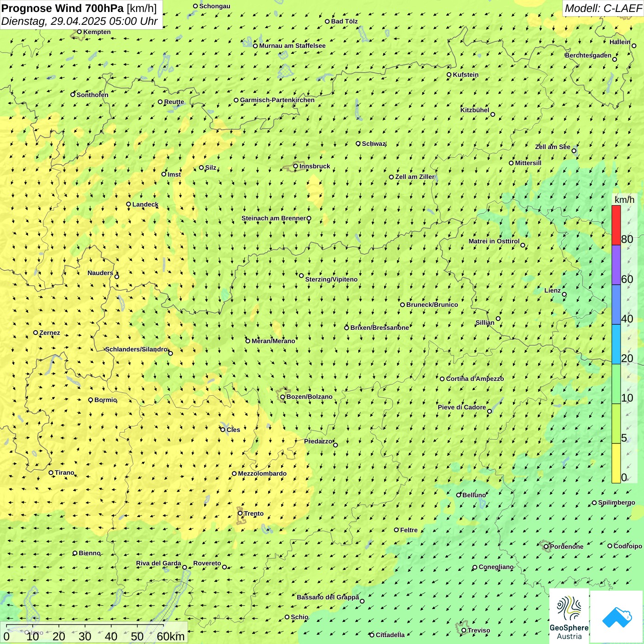Click the 'Mittersill' label
This screenshot has width=644, height=644.
(528, 163)
